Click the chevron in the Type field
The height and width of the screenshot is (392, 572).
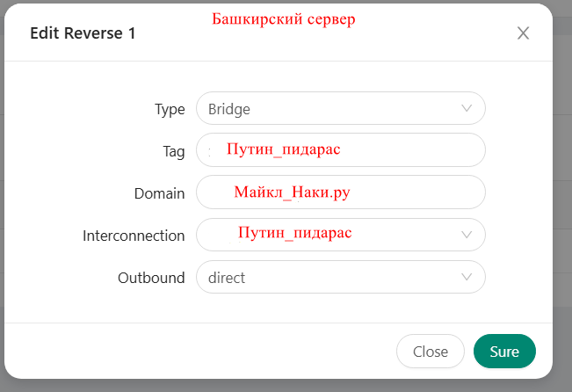pyautogui.click(x=467, y=108)
